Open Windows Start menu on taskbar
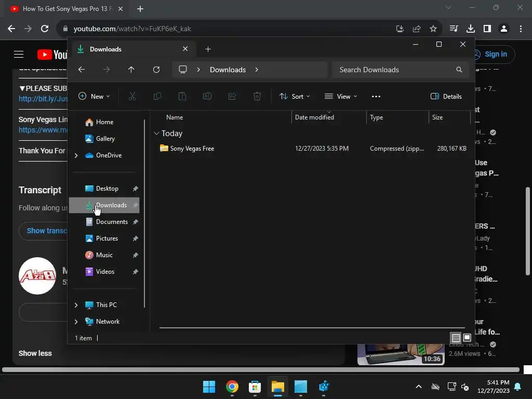This screenshot has width=532, height=399. (x=209, y=387)
